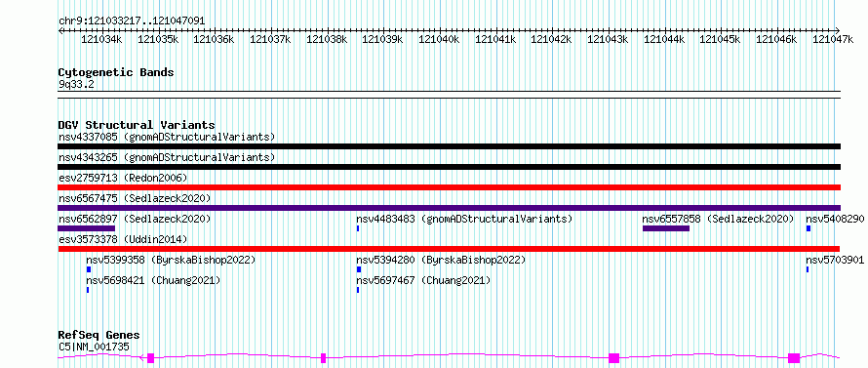Image resolution: width=868 pixels, height=368 pixels.
Task: Click the Cytogenetic Bands track heading
Action: click(x=116, y=72)
